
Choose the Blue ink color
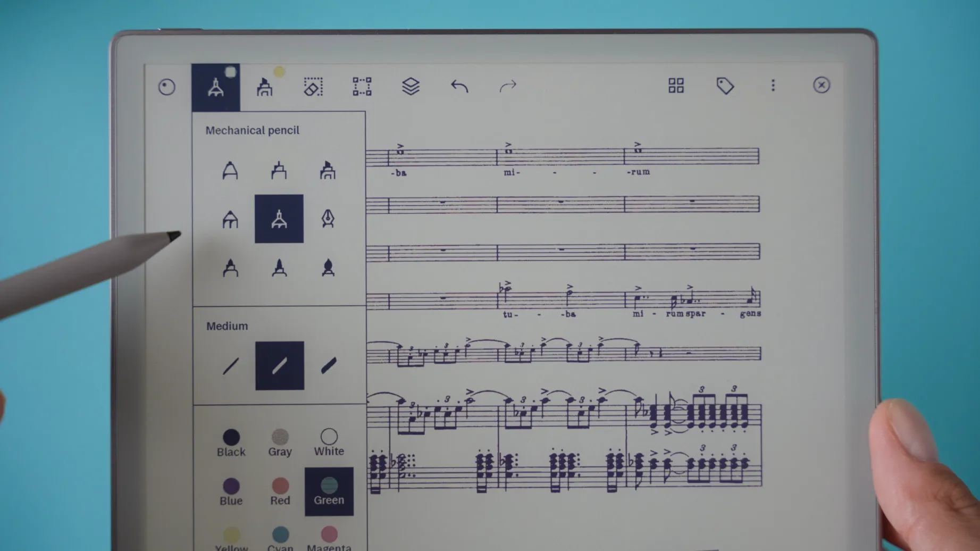[231, 492]
